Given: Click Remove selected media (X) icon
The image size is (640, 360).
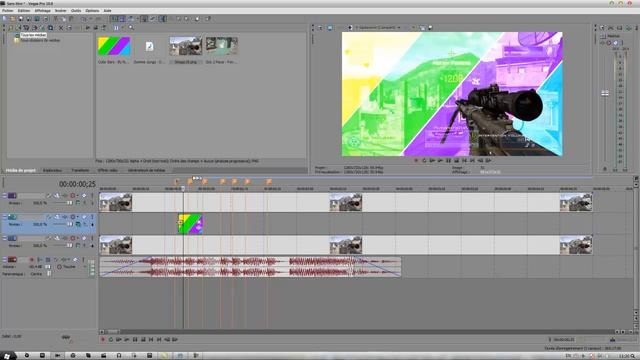Looking at the screenshot, I should (61, 28).
